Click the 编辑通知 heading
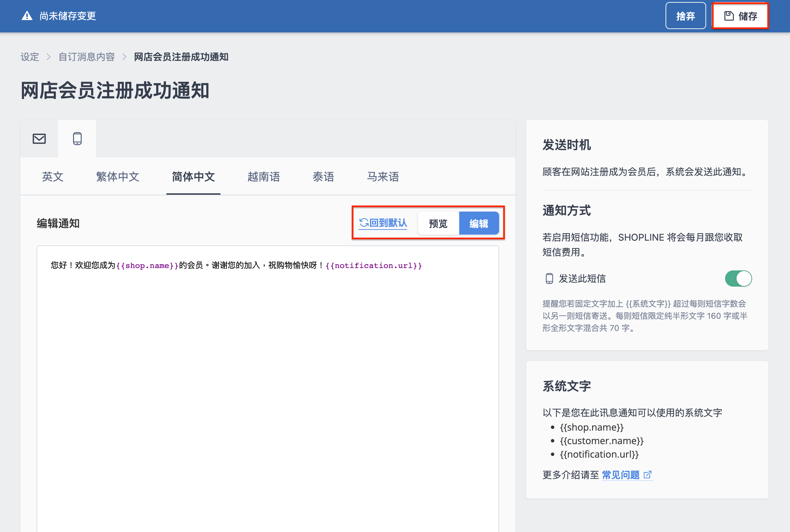The height and width of the screenshot is (532, 790). (x=58, y=223)
